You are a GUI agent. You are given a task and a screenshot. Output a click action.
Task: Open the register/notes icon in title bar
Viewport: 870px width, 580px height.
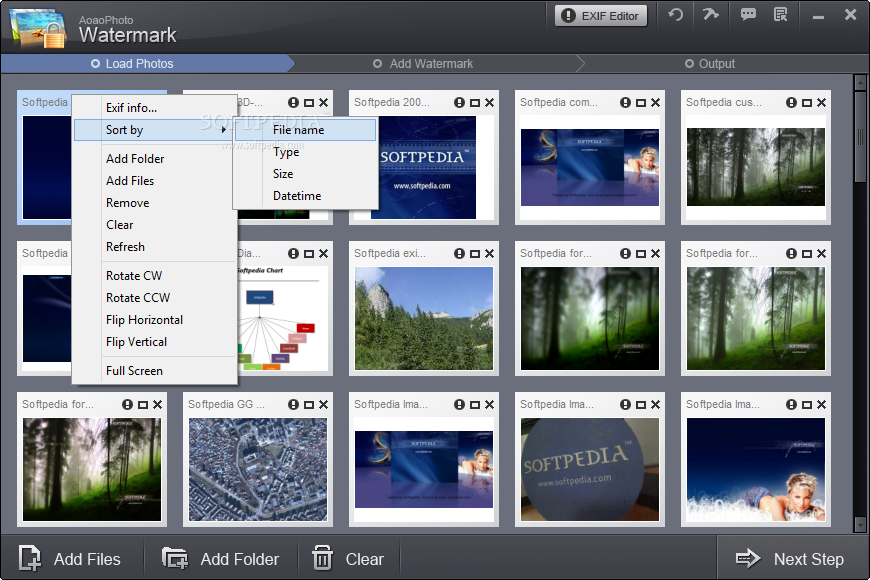[x=781, y=14]
